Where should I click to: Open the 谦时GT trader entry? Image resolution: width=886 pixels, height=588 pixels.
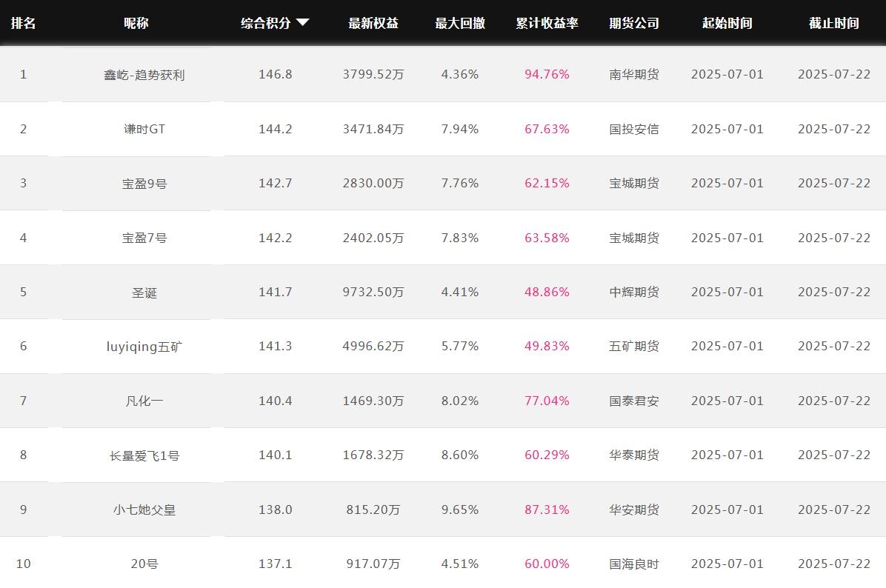[144, 129]
